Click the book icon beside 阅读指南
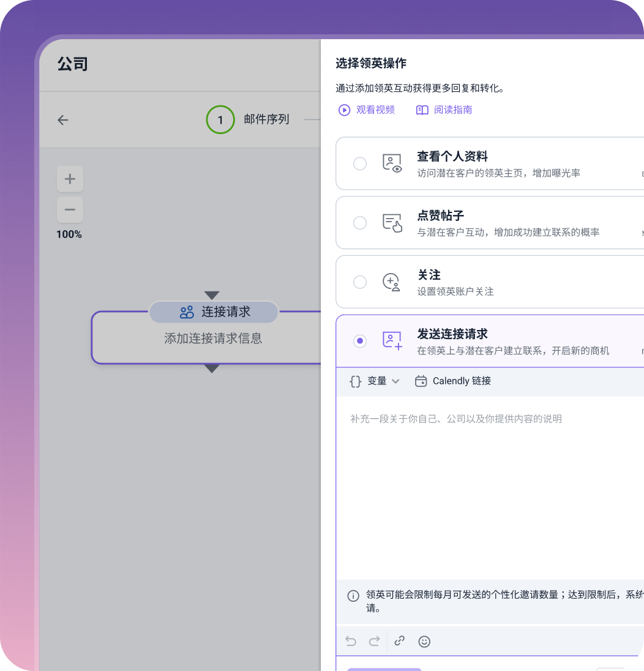This screenshot has height=671, width=644. (x=422, y=110)
